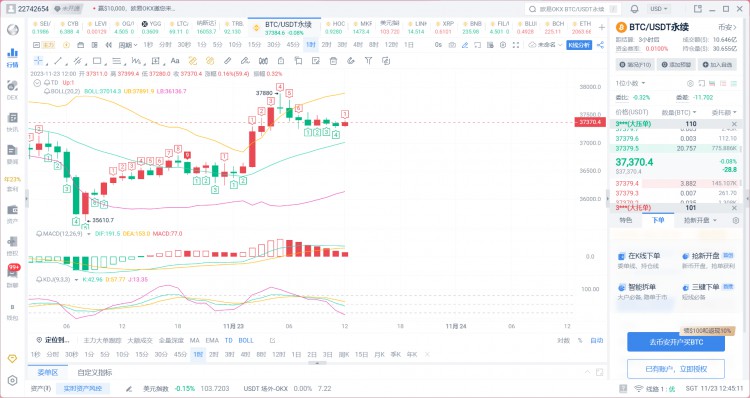Image resolution: width=750 pixels, height=398 pixels.
Task: Toggle the TD indicator in bottom bar
Action: coord(229,341)
